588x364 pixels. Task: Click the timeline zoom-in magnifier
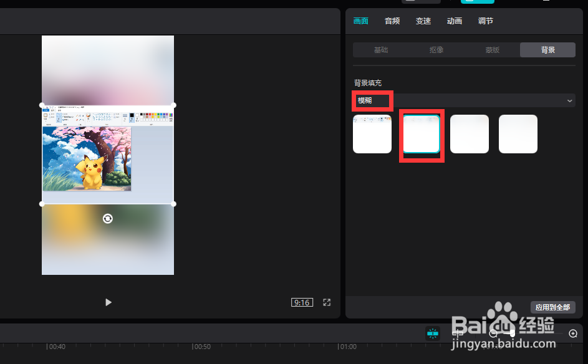click(573, 333)
